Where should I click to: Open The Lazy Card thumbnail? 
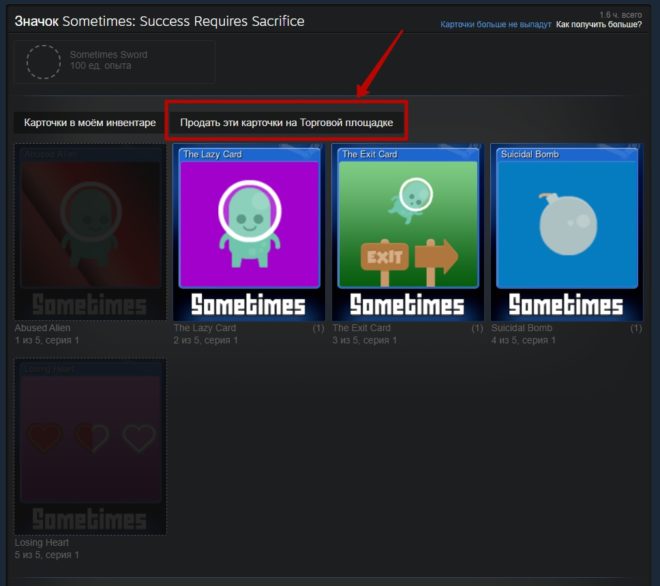249,232
